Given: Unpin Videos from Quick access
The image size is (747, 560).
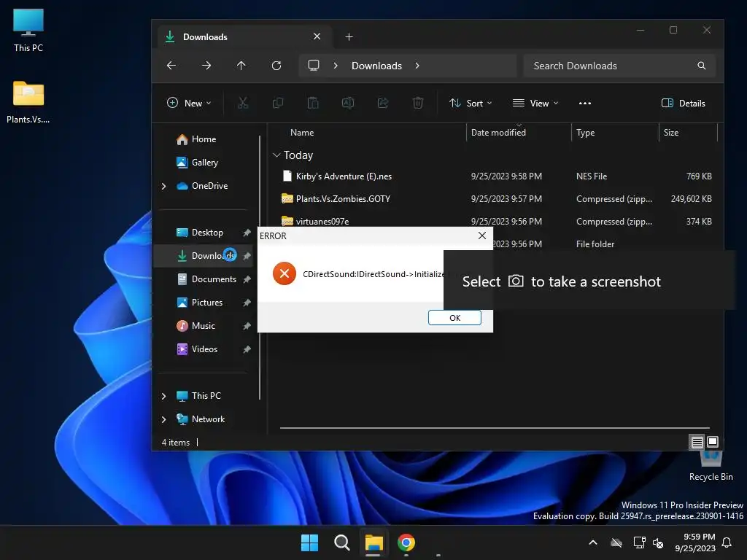Looking at the screenshot, I should coord(247,349).
